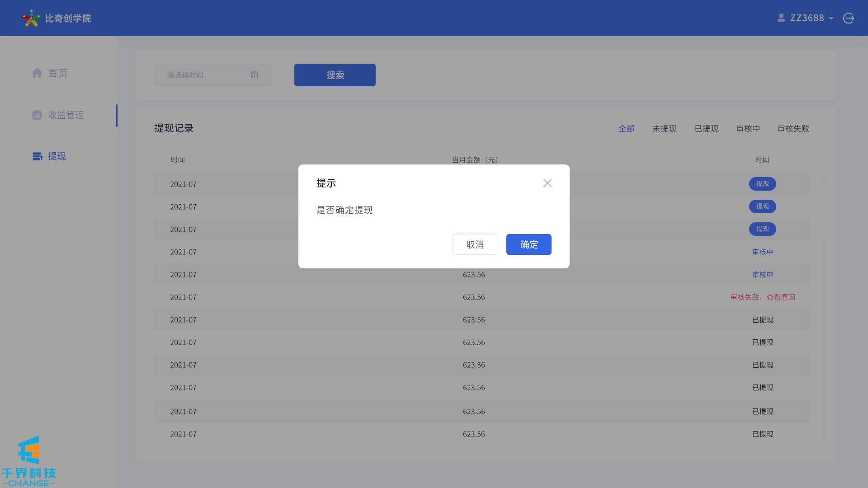Screen dimensions: 868x488
Task: Switch to the 已提现 filter tab
Action: click(706, 129)
